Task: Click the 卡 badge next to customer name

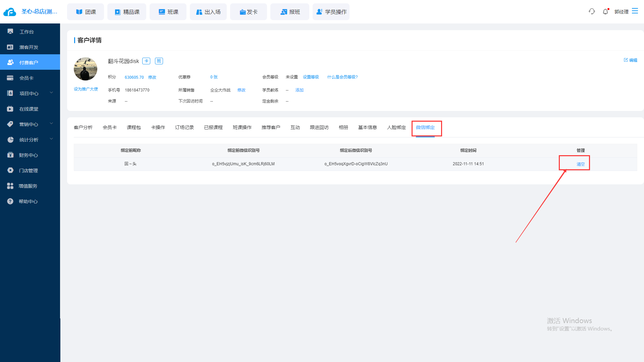Action: [x=146, y=61]
